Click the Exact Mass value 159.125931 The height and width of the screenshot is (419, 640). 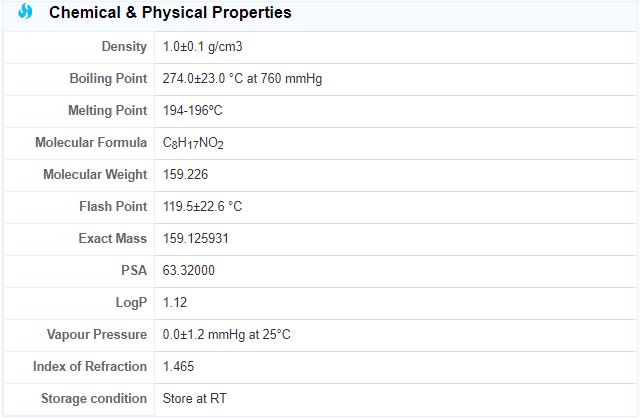click(196, 239)
